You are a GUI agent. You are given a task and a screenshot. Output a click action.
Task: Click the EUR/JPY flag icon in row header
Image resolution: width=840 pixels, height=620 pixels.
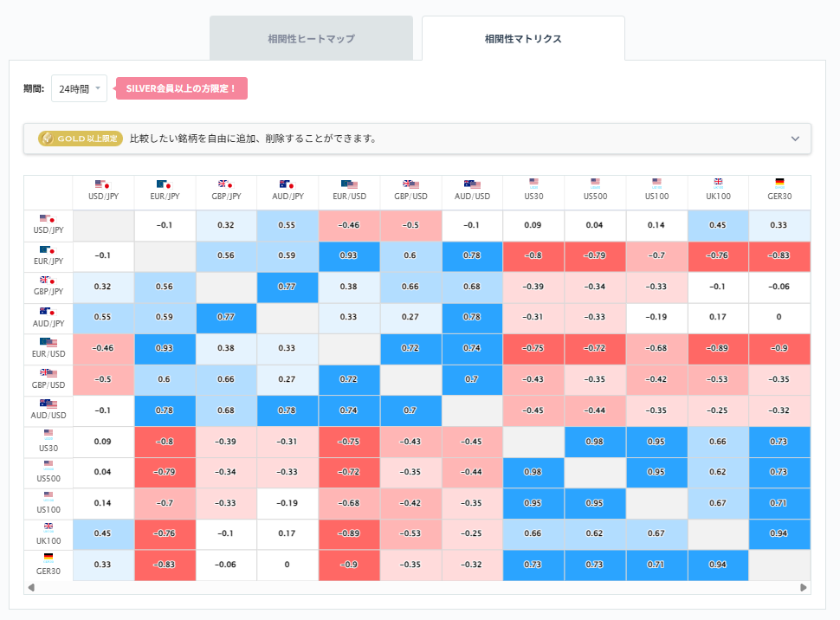[x=48, y=250]
